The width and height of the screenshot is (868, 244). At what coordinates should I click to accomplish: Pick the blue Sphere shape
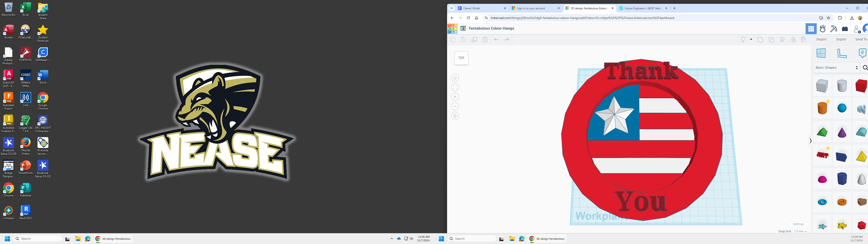(x=842, y=108)
